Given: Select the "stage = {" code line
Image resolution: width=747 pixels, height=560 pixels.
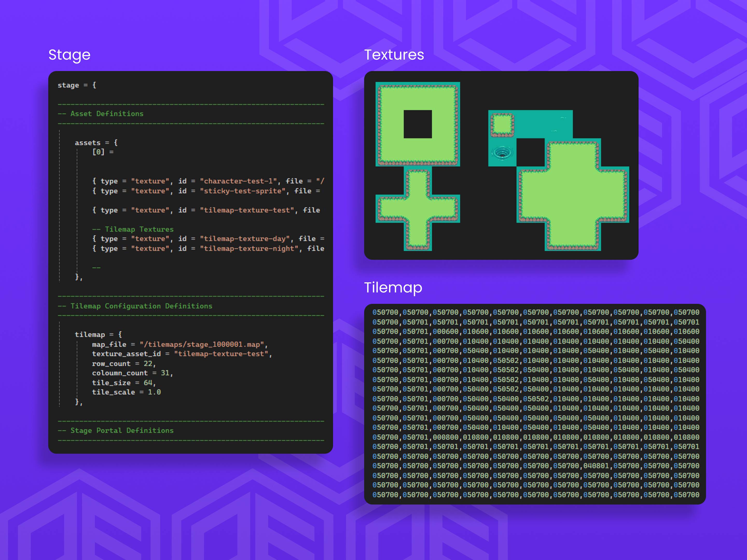Looking at the screenshot, I should coord(77,85).
